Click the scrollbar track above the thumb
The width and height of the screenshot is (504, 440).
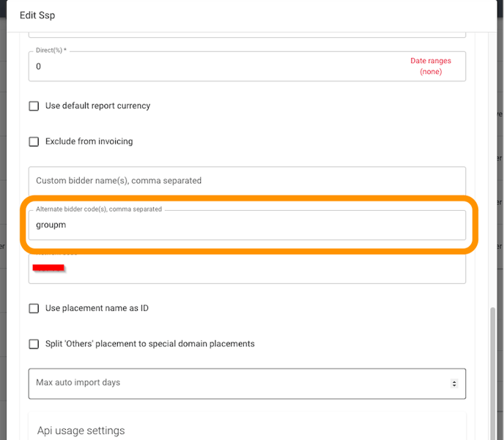point(492,171)
